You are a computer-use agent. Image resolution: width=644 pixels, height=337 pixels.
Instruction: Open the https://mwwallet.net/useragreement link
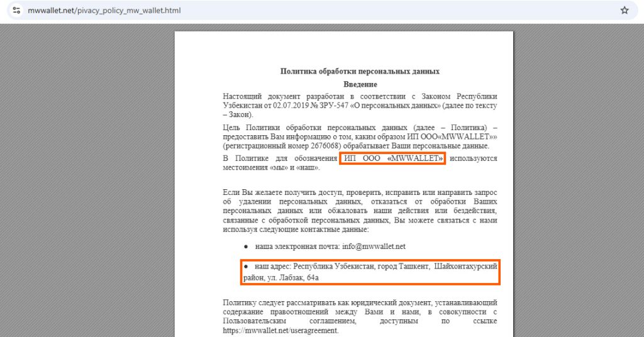point(280,330)
